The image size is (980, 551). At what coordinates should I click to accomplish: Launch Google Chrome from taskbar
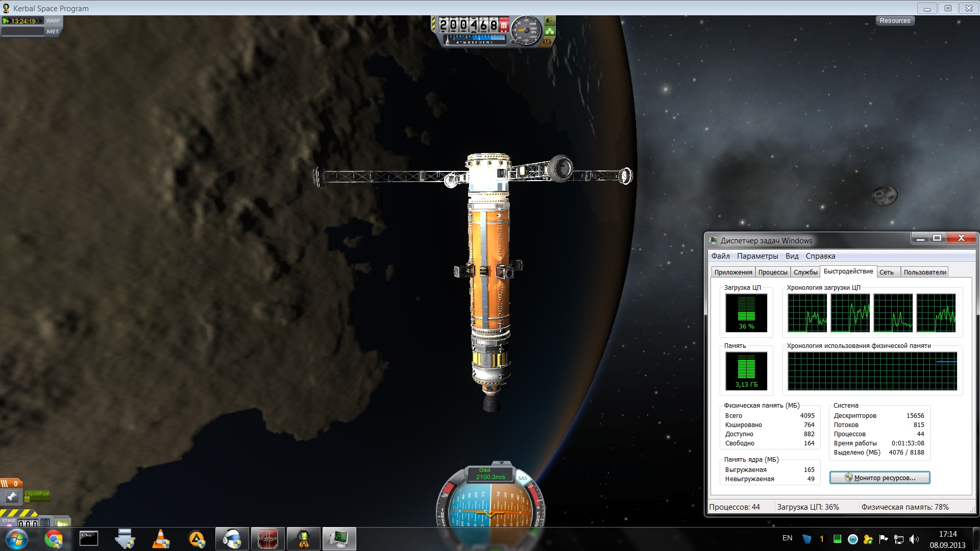[54, 539]
